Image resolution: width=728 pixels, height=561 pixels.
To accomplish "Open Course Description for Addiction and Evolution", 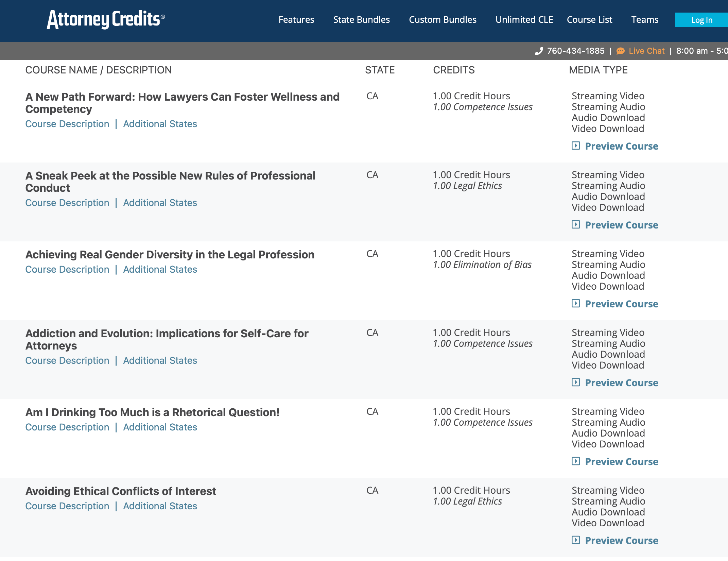I will coord(67,360).
